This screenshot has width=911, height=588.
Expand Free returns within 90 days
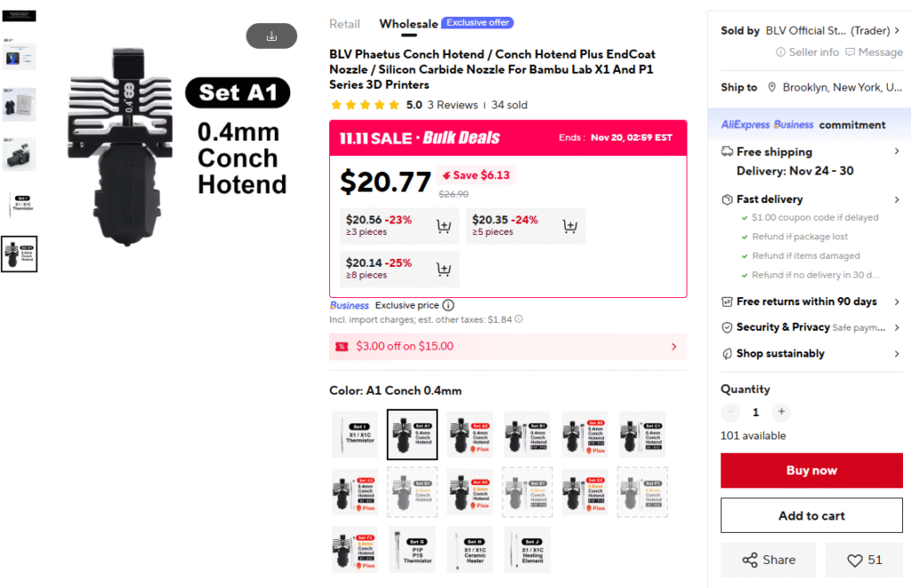[x=896, y=302]
